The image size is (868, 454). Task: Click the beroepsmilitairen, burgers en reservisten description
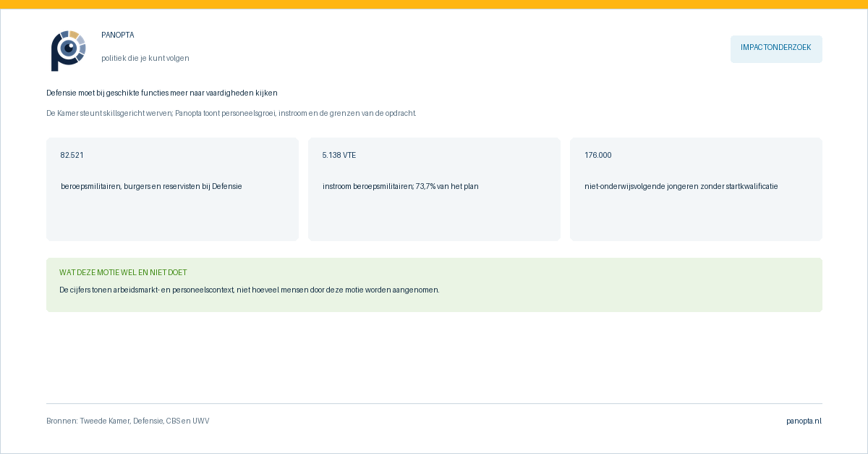coord(151,186)
